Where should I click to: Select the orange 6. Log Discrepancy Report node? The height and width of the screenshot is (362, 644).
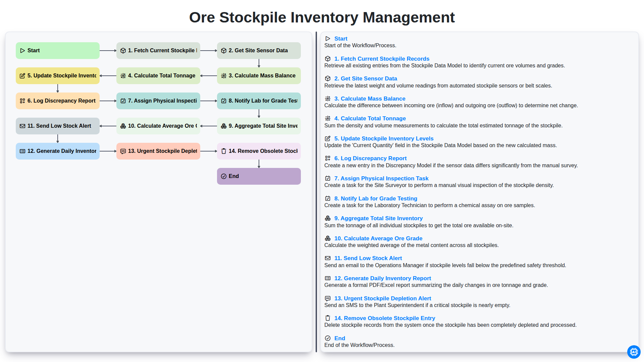58,101
